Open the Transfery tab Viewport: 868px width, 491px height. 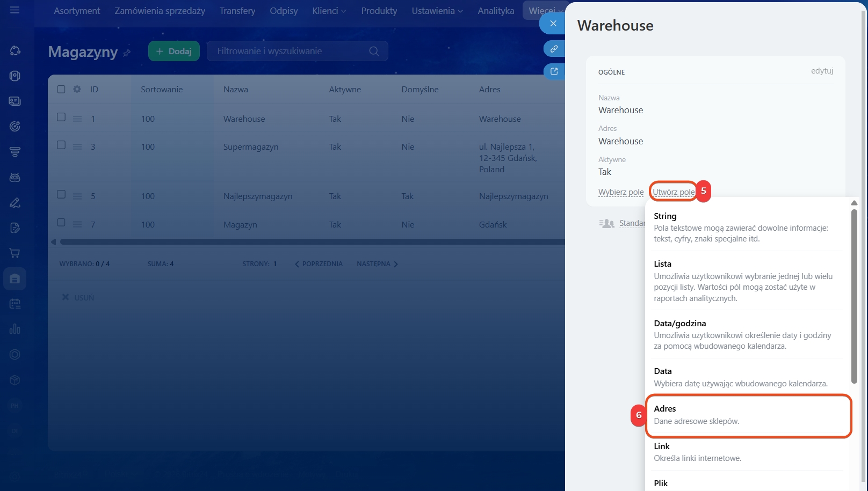point(237,11)
